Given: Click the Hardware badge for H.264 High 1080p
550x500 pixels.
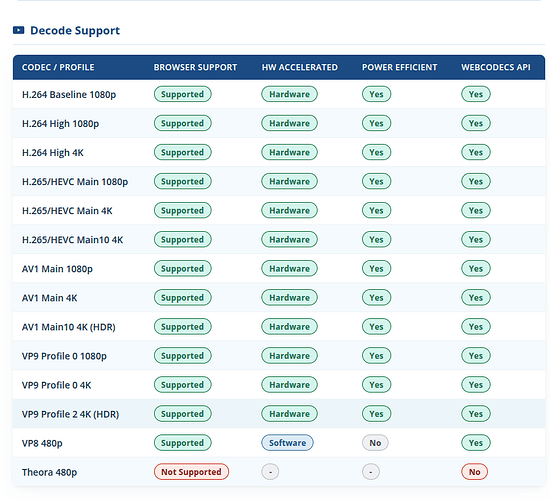Looking at the screenshot, I should click(289, 123).
